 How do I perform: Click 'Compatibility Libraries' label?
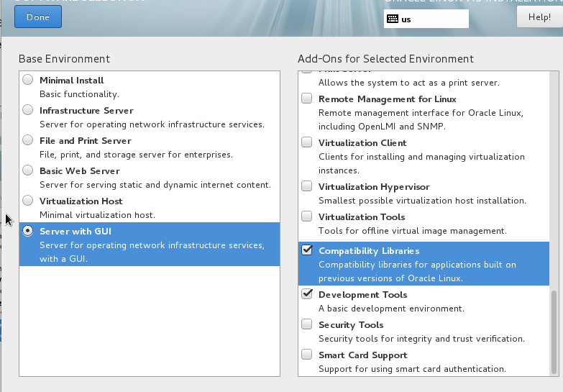pos(369,251)
